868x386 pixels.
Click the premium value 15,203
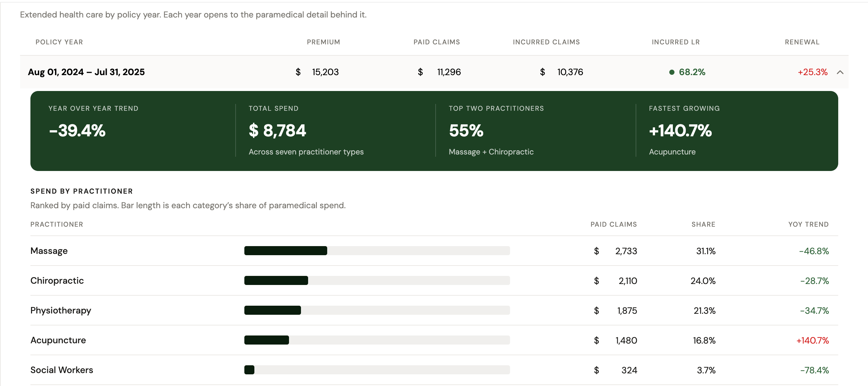[x=325, y=72]
